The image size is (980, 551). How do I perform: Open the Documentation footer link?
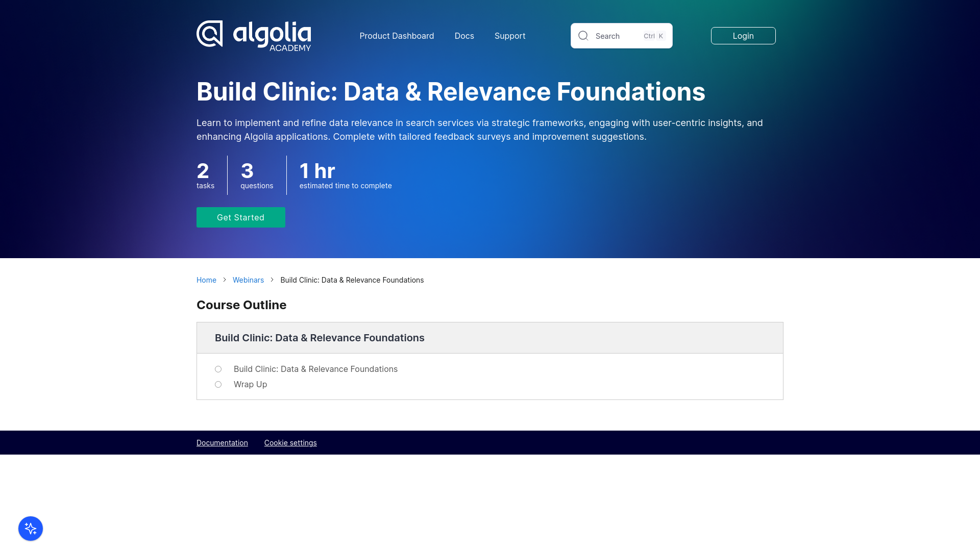tap(222, 443)
